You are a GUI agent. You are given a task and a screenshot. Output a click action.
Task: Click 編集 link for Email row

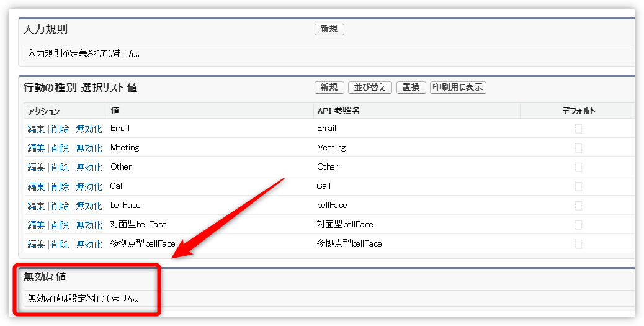pos(36,129)
